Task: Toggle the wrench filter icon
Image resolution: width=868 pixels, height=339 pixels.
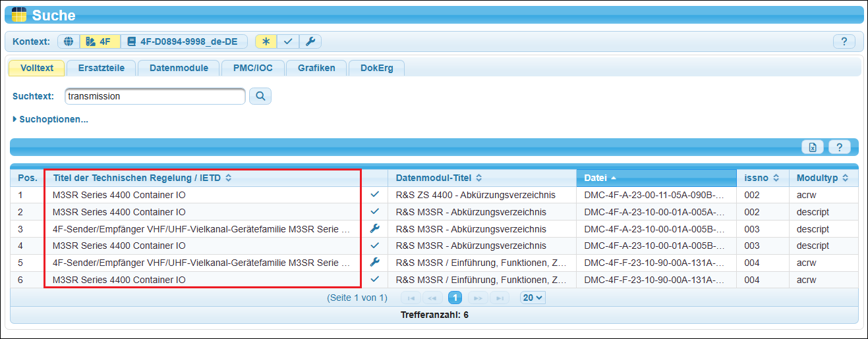Action: (310, 41)
